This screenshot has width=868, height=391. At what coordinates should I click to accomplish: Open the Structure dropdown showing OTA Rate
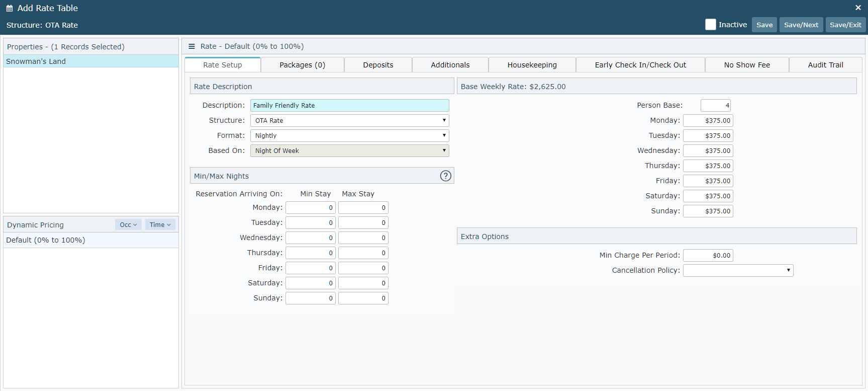point(349,120)
